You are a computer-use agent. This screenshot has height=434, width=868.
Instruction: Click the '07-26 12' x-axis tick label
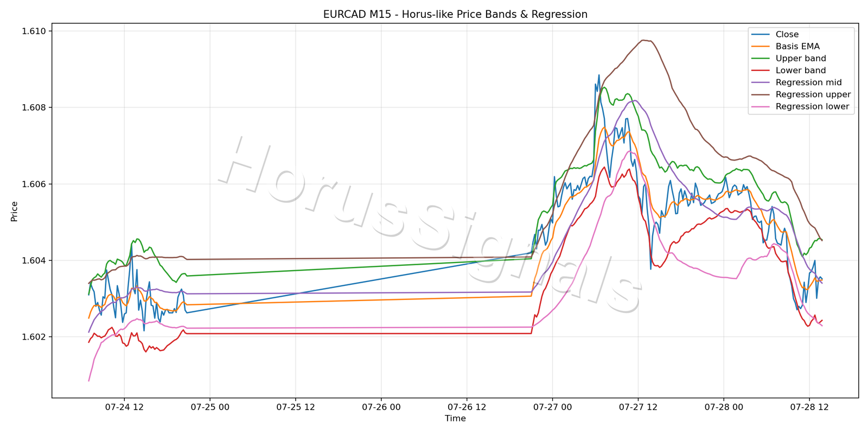(x=467, y=407)
